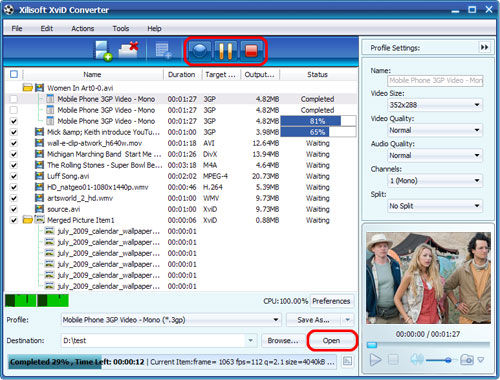Screen dimensions: 500x380
Task: Click the Save As... button
Action: point(313,320)
